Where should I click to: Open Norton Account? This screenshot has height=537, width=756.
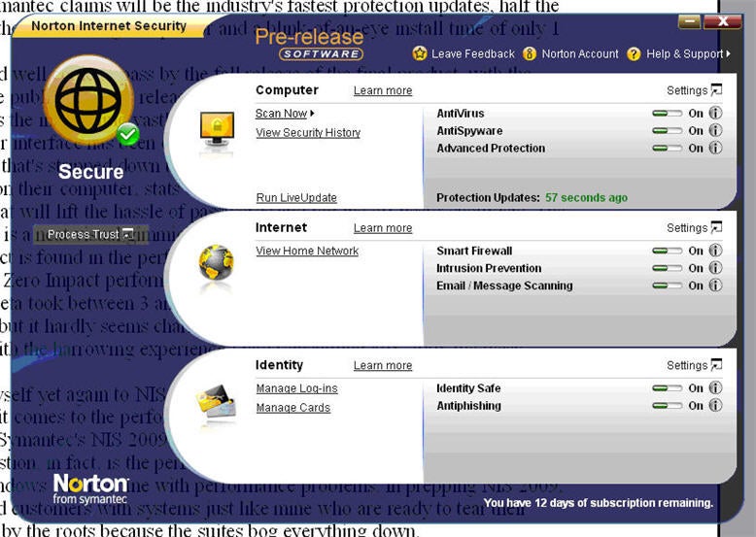(x=580, y=54)
